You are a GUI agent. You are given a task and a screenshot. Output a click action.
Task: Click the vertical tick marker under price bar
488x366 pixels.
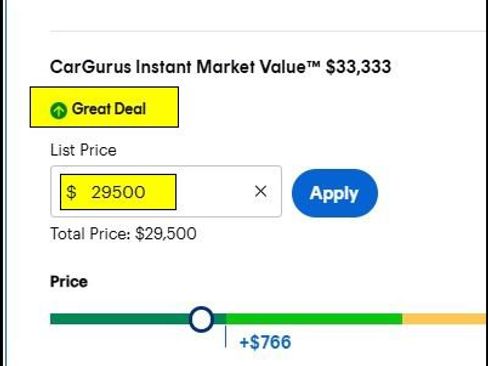click(226, 337)
